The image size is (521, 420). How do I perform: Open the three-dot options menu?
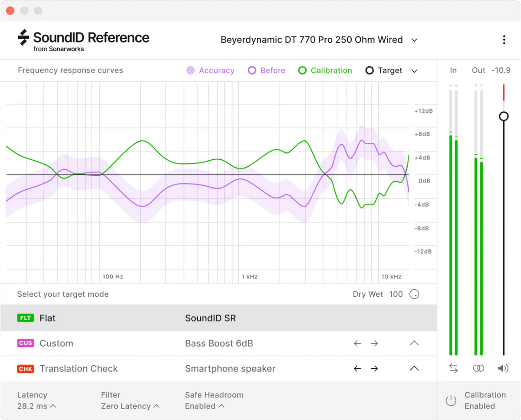504,40
